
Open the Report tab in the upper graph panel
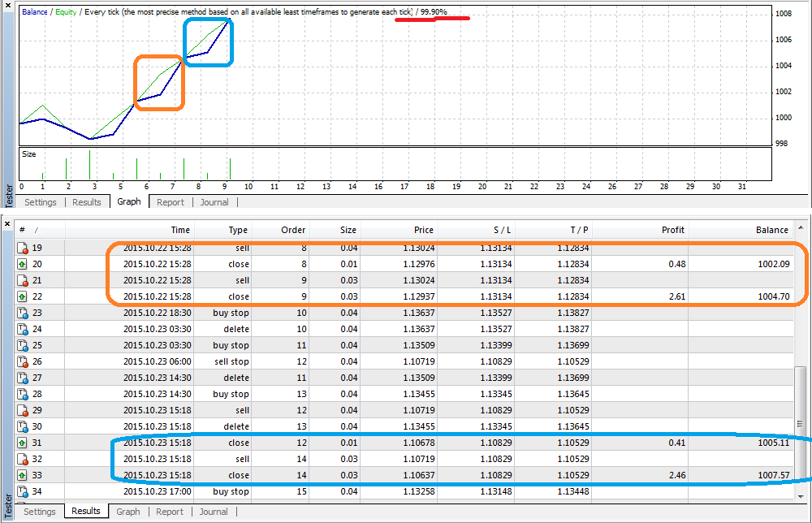(x=170, y=202)
